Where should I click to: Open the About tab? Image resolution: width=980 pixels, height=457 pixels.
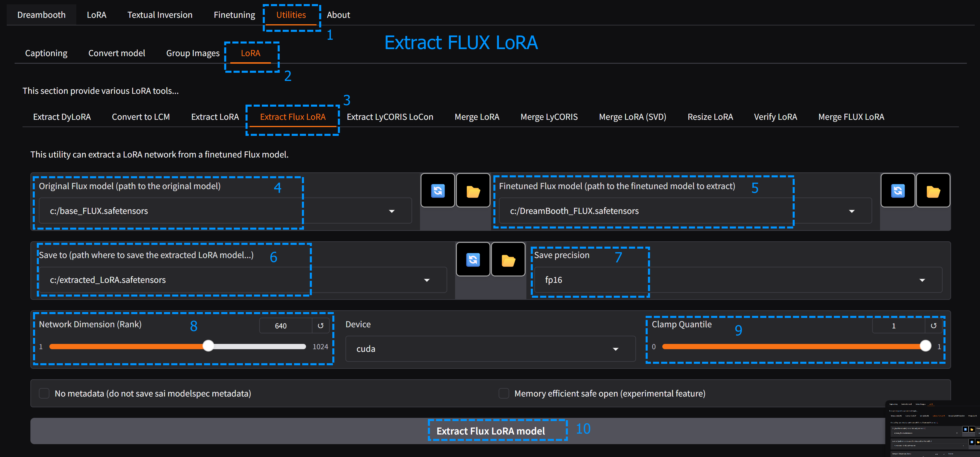tap(338, 15)
